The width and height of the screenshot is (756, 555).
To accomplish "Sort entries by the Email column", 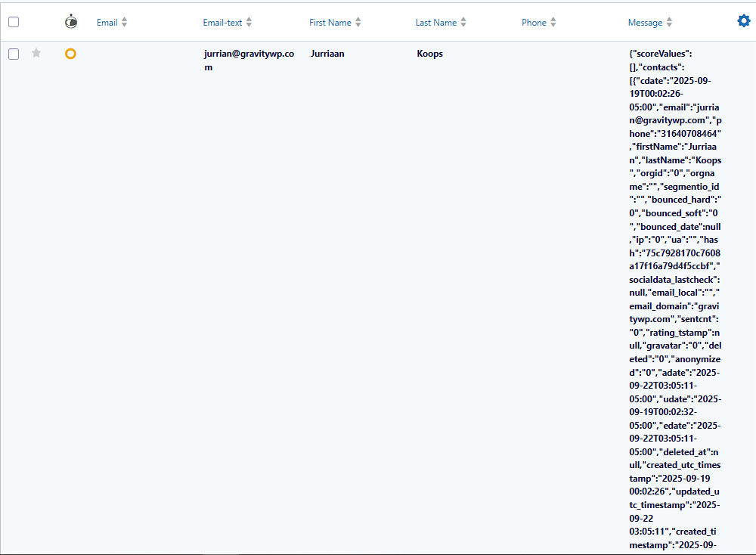I will 107,23.
